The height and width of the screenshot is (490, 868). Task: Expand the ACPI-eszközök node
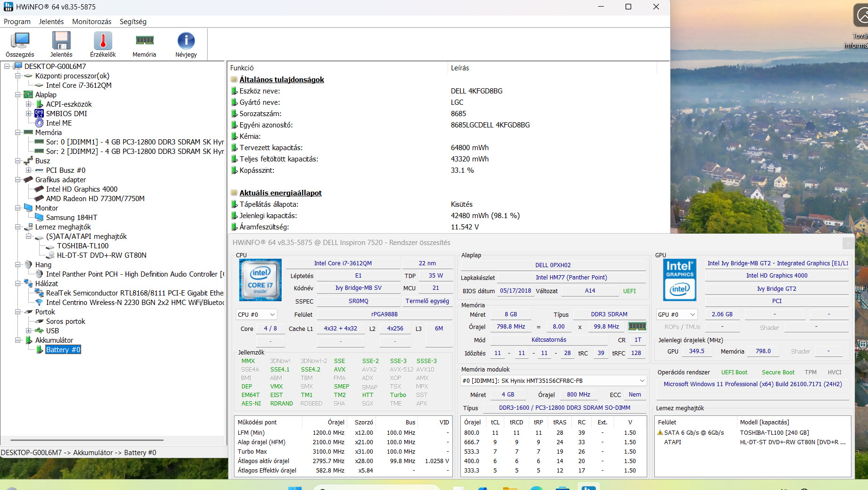click(29, 104)
